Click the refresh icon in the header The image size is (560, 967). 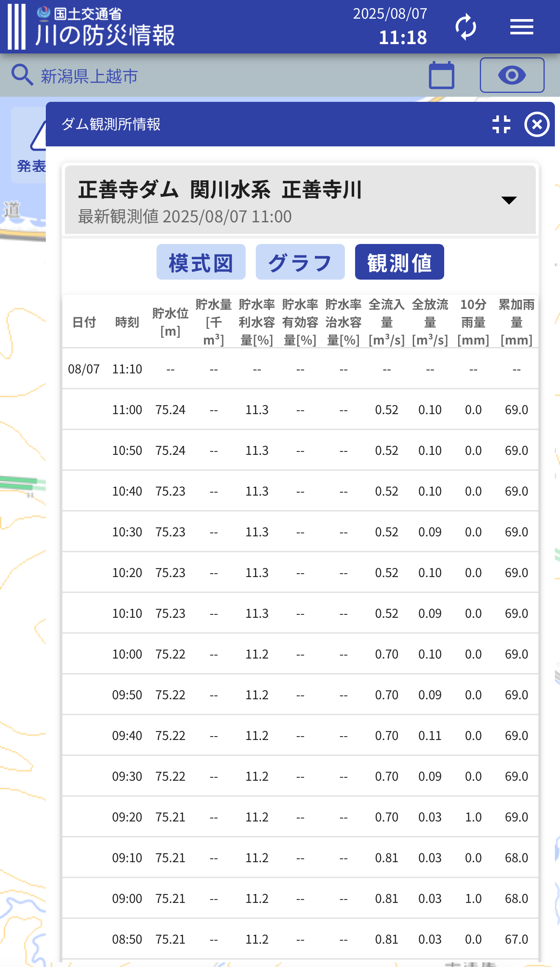tap(466, 27)
